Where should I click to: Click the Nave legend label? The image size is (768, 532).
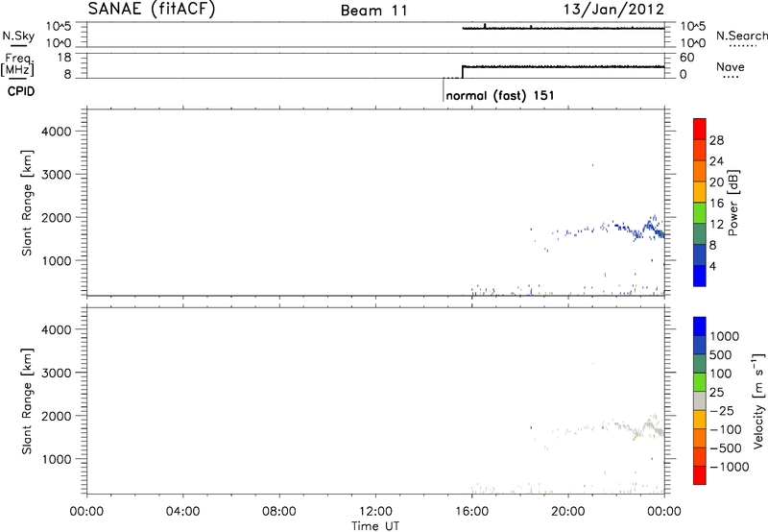tap(731, 66)
